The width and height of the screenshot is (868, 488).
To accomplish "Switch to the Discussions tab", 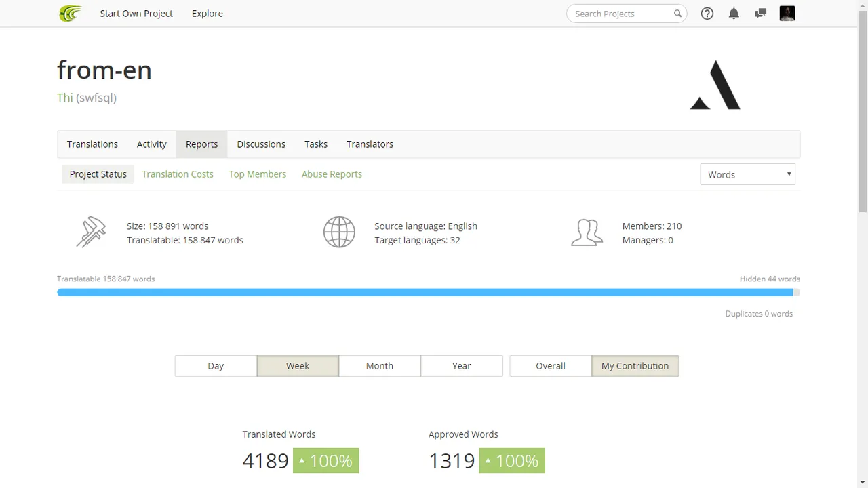I will pos(261,144).
